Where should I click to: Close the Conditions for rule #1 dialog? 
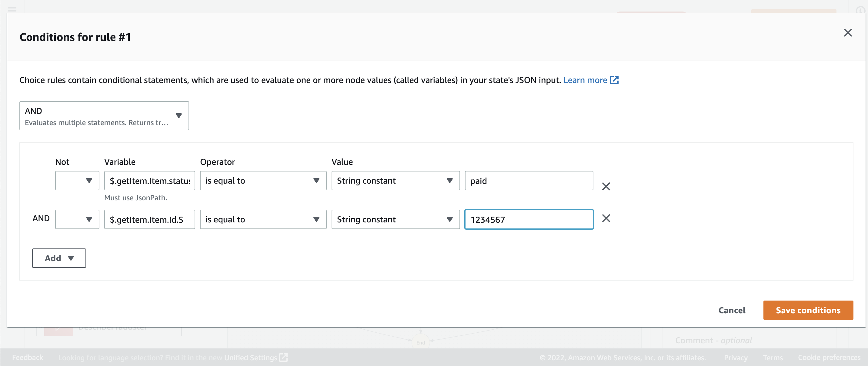(x=847, y=33)
